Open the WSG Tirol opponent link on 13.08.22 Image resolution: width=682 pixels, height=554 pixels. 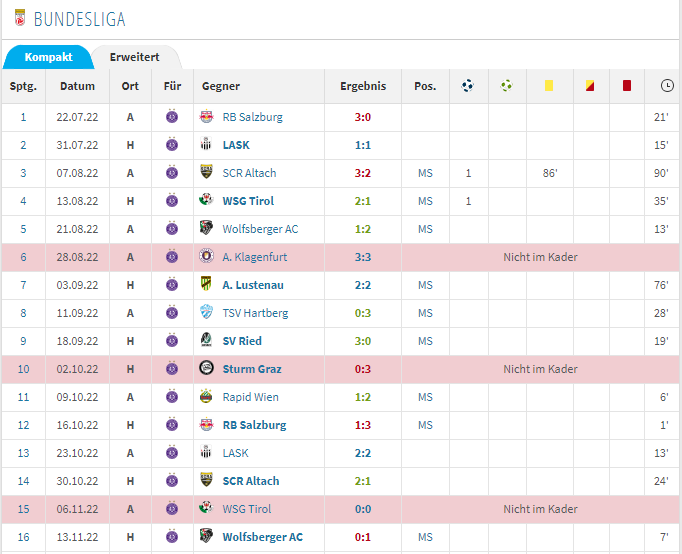(x=248, y=201)
